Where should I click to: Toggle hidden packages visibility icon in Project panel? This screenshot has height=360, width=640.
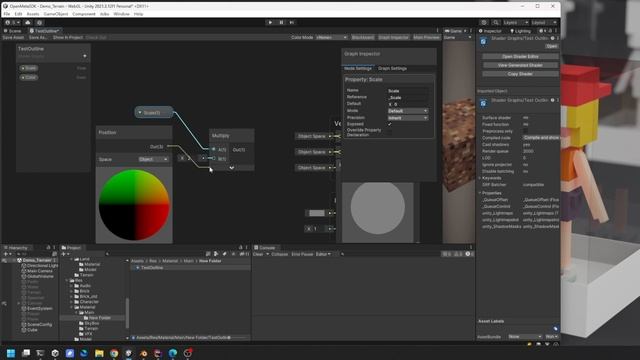click(x=243, y=254)
